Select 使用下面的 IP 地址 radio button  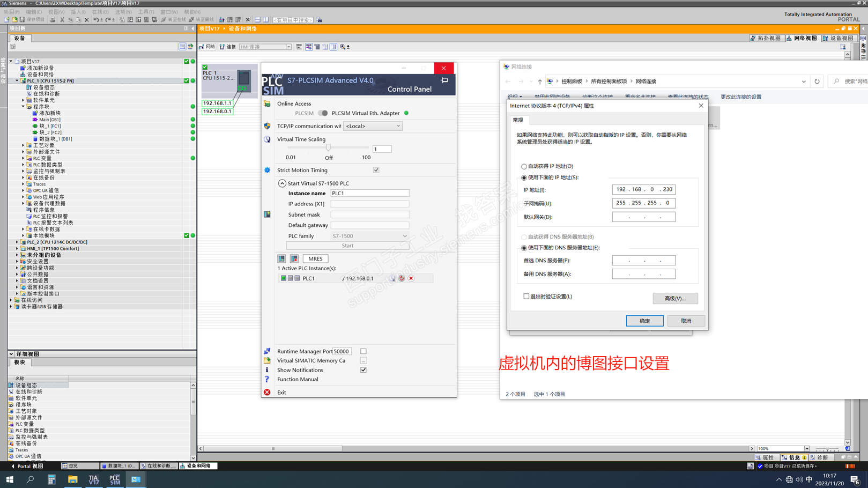[524, 178]
